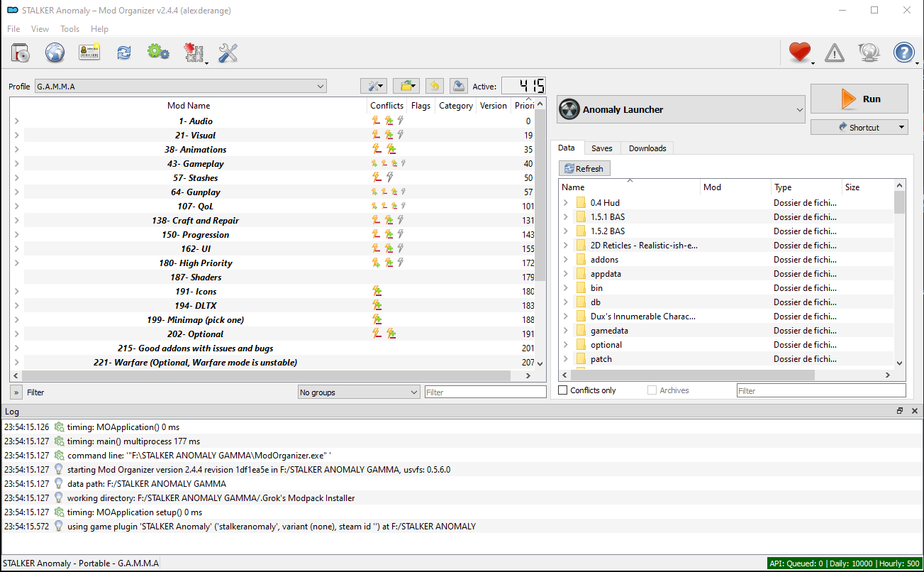Click the Refresh button in Data tab
The height and width of the screenshot is (572, 924).
(x=584, y=169)
